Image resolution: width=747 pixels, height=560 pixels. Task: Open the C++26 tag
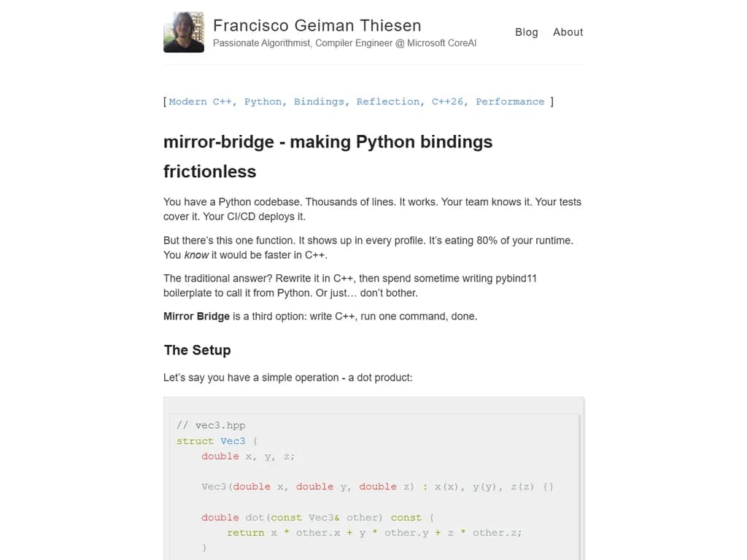coord(447,101)
